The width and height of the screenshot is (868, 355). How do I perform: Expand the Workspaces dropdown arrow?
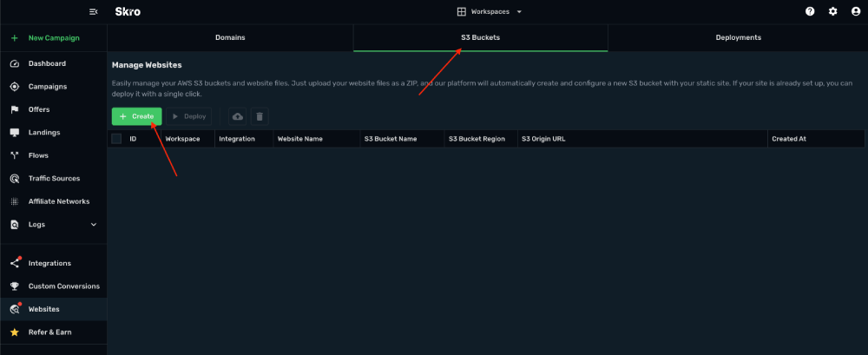[519, 11]
